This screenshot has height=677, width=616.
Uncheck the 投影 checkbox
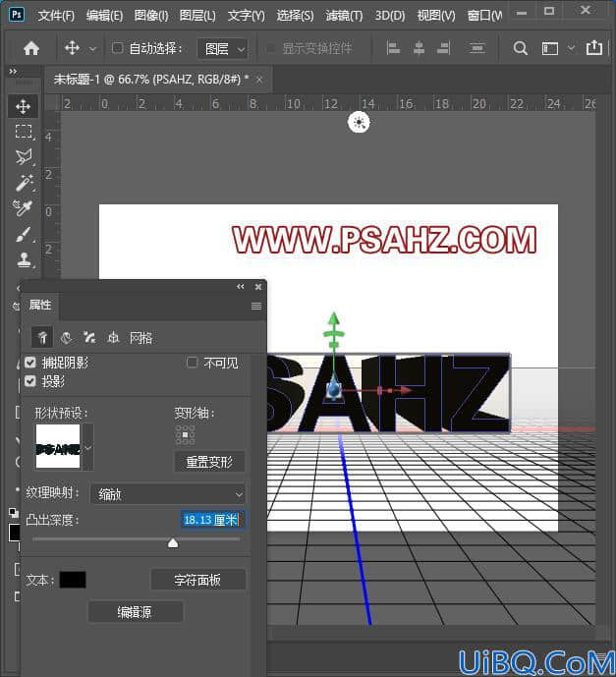coord(30,381)
